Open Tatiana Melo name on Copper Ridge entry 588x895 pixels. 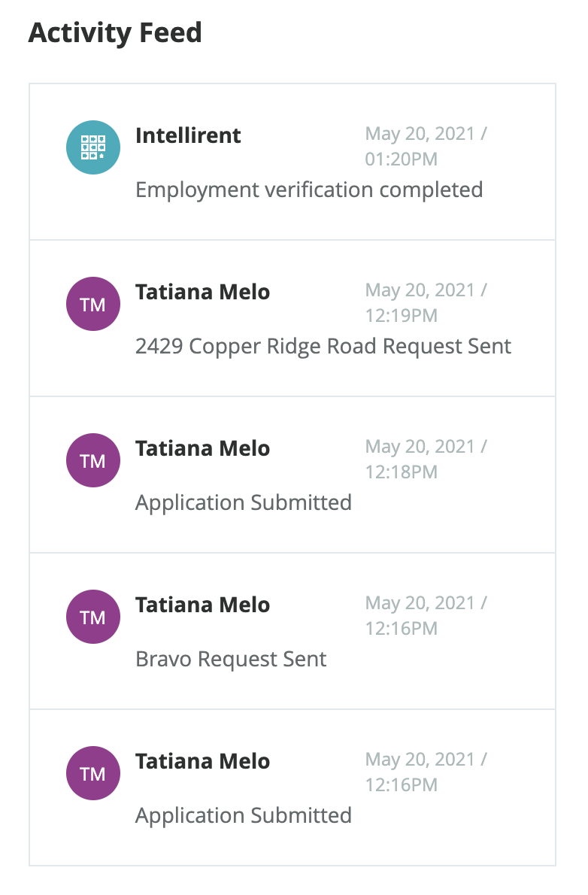[x=202, y=292]
